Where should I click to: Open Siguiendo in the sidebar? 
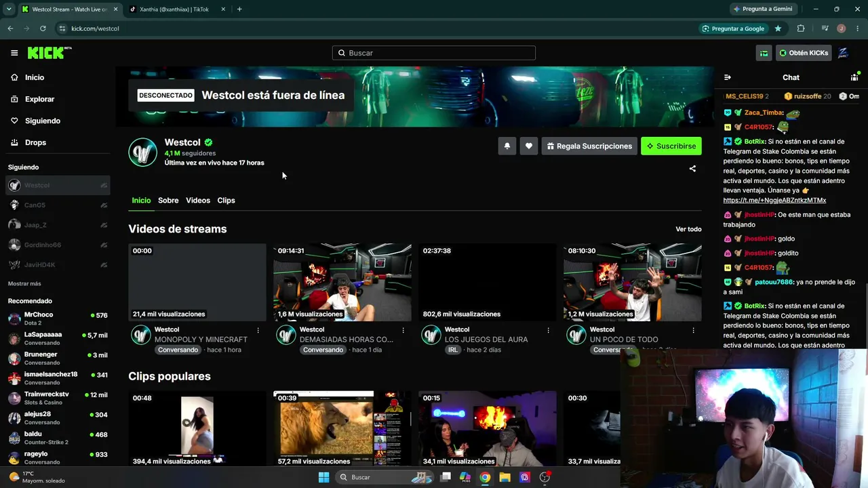tap(42, 121)
